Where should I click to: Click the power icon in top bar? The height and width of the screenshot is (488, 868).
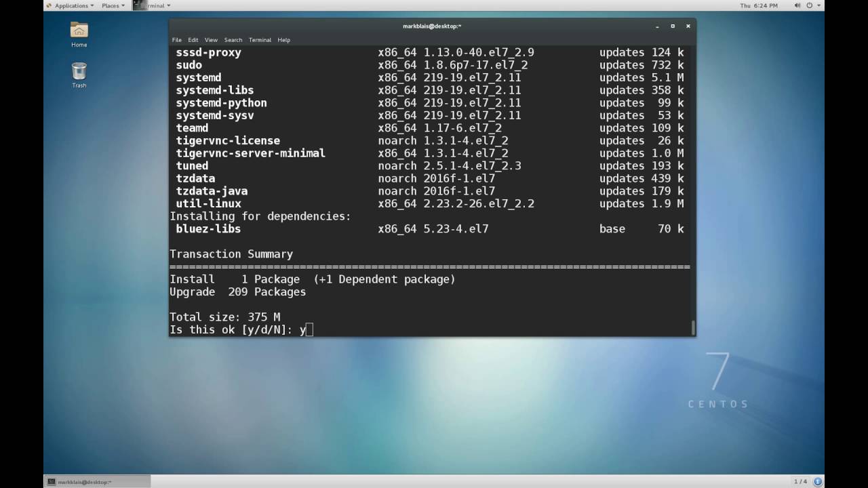[x=809, y=5]
